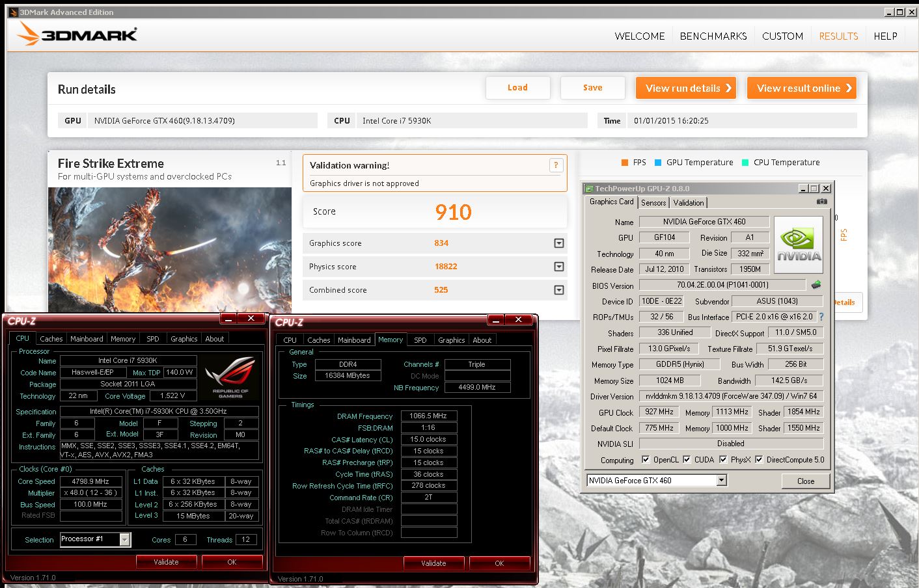Click orange FPS legend square

coord(625,163)
